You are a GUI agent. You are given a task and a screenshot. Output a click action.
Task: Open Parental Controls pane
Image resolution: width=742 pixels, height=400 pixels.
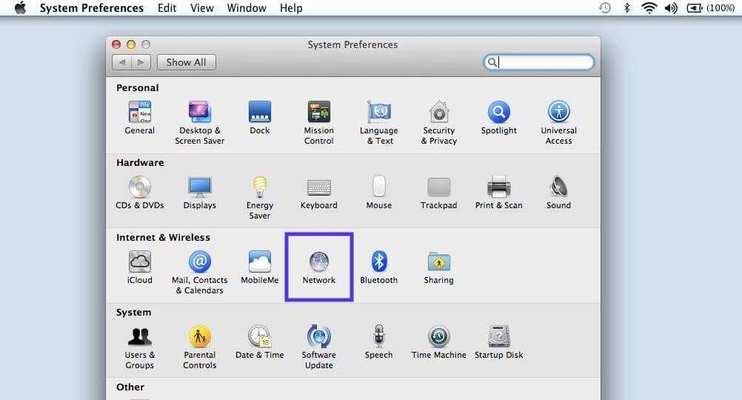point(200,347)
